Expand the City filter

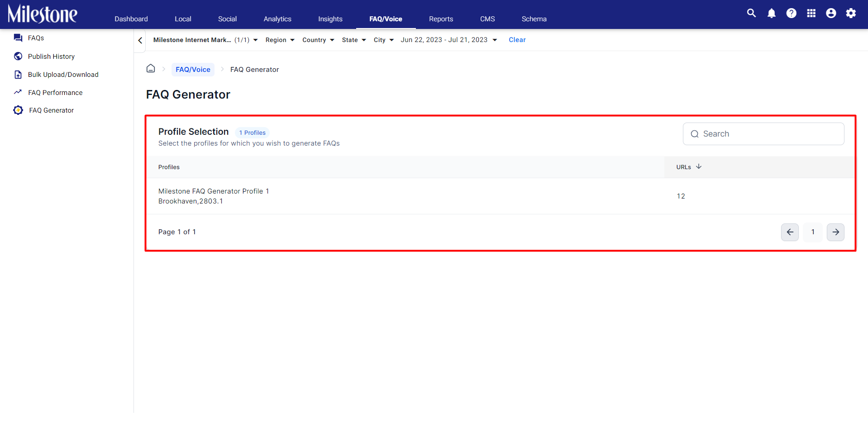383,40
